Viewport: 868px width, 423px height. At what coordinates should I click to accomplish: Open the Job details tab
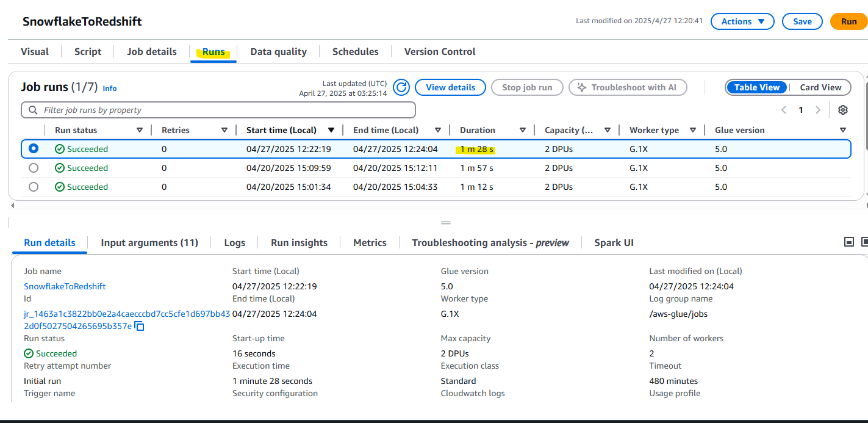[x=152, y=52]
